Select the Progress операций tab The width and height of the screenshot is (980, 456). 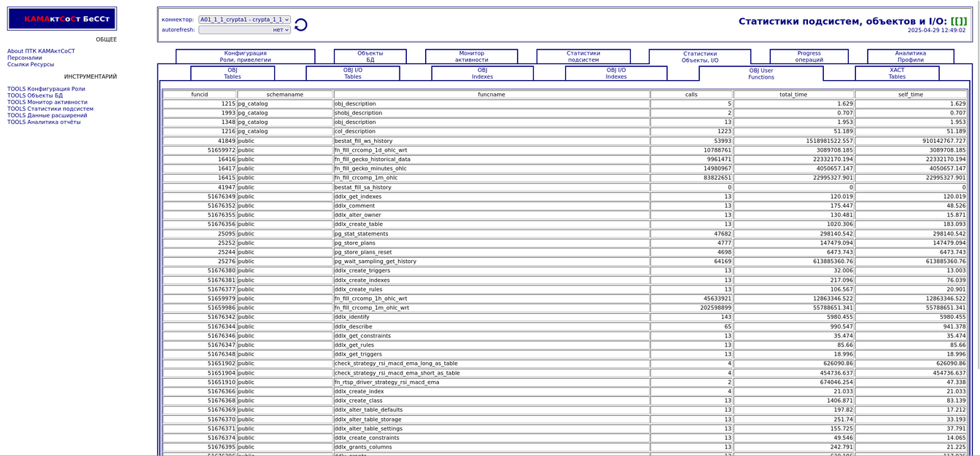click(x=809, y=57)
